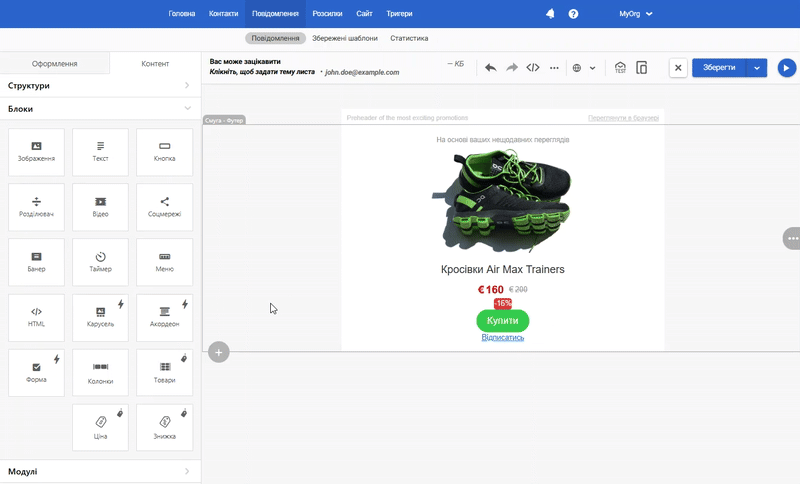Click the Зберегти button
This screenshot has height=484, width=800.
click(x=719, y=68)
